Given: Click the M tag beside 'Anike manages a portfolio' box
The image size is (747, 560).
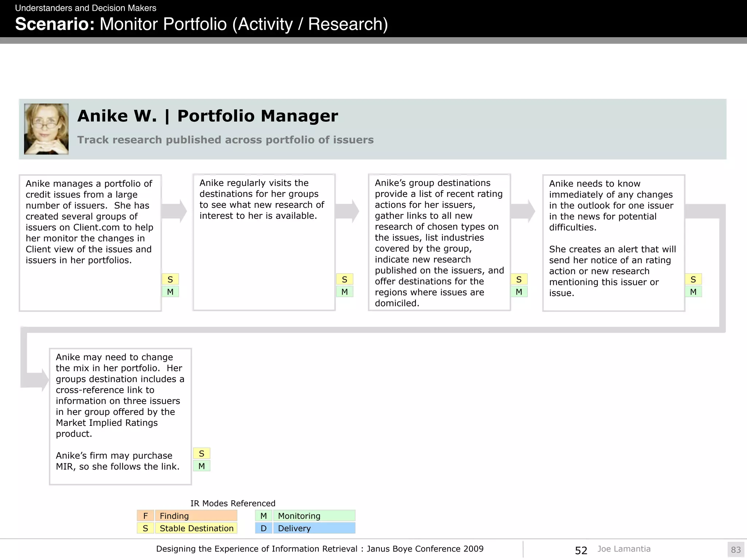Looking at the screenshot, I should [170, 292].
